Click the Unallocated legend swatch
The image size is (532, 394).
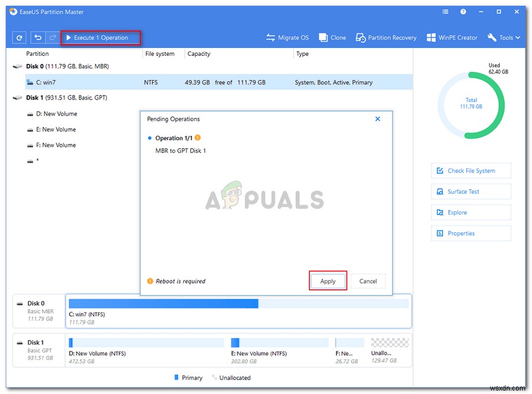pyautogui.click(x=214, y=377)
